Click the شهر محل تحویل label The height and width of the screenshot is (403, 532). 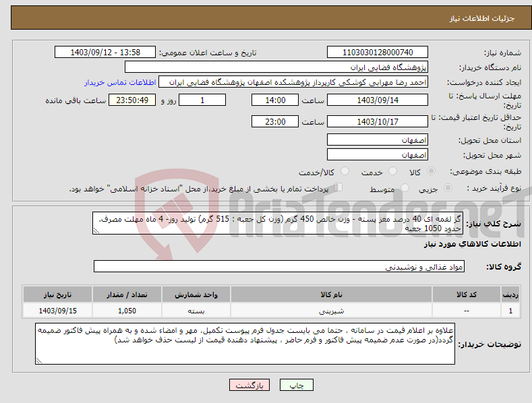click(492, 155)
